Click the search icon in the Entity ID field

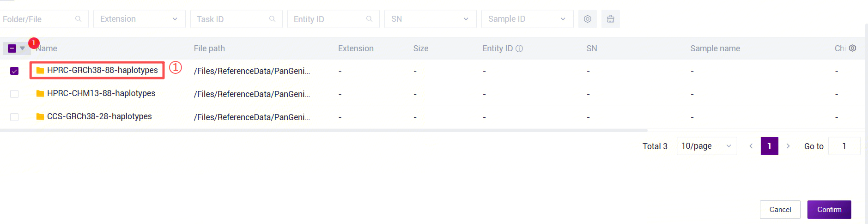pos(369,19)
